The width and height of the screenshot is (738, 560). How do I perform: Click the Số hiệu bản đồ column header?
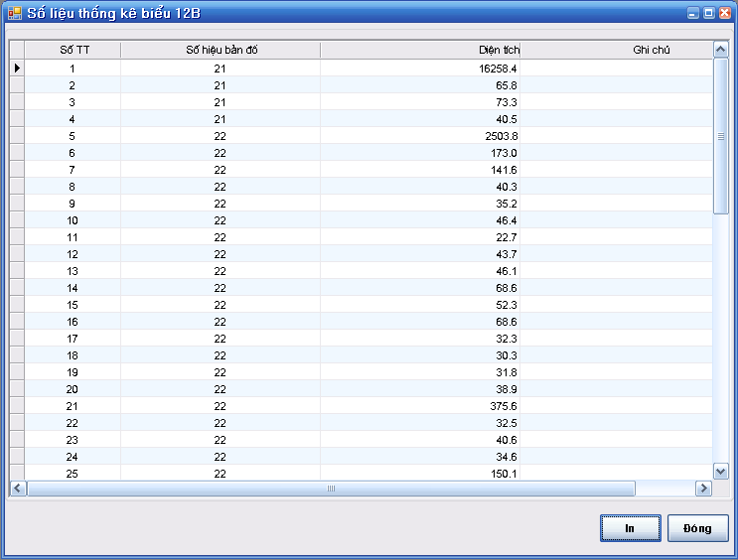(x=221, y=50)
